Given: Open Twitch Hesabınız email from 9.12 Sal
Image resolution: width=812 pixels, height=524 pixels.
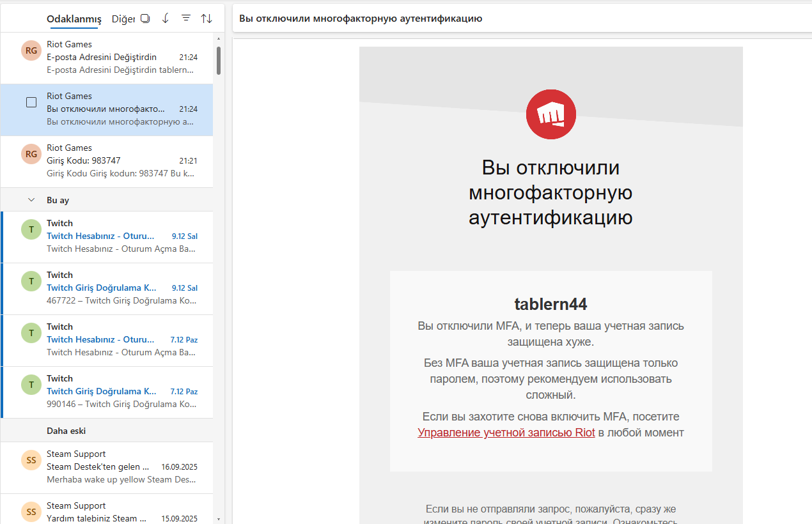Looking at the screenshot, I should coord(107,237).
